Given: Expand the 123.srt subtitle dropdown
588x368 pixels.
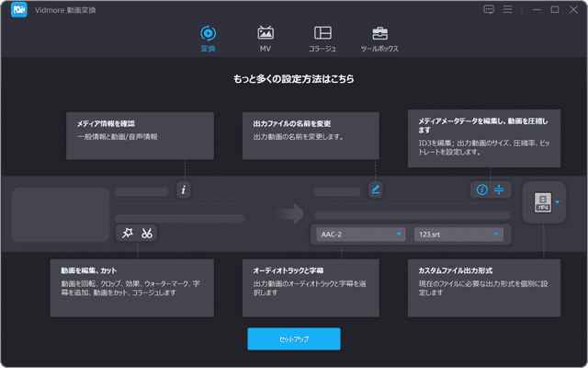Looking at the screenshot, I should (497, 235).
